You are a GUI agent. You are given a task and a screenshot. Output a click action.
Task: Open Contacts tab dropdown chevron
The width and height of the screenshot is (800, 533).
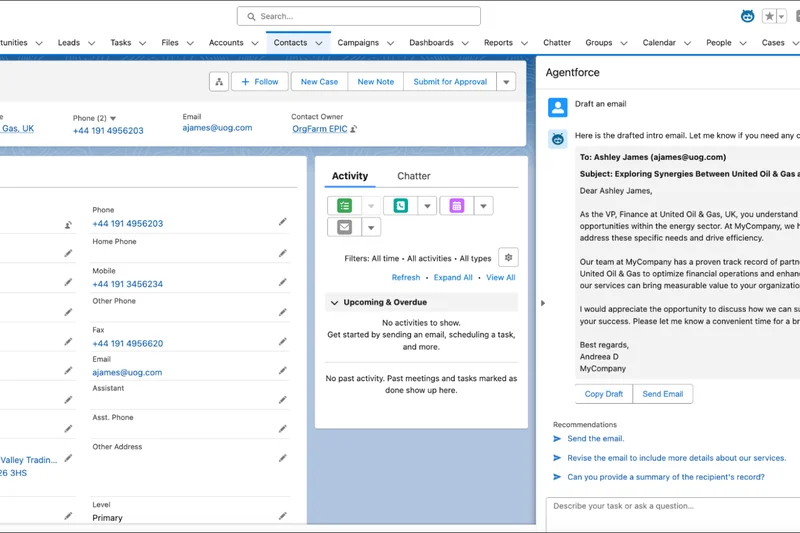click(x=319, y=43)
